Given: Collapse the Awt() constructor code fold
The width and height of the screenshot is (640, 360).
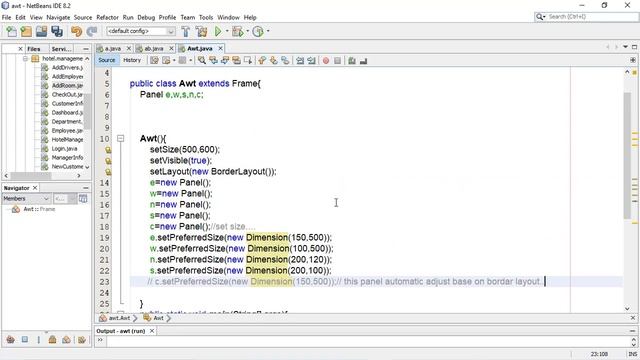Looking at the screenshot, I should pyautogui.click(x=120, y=138).
